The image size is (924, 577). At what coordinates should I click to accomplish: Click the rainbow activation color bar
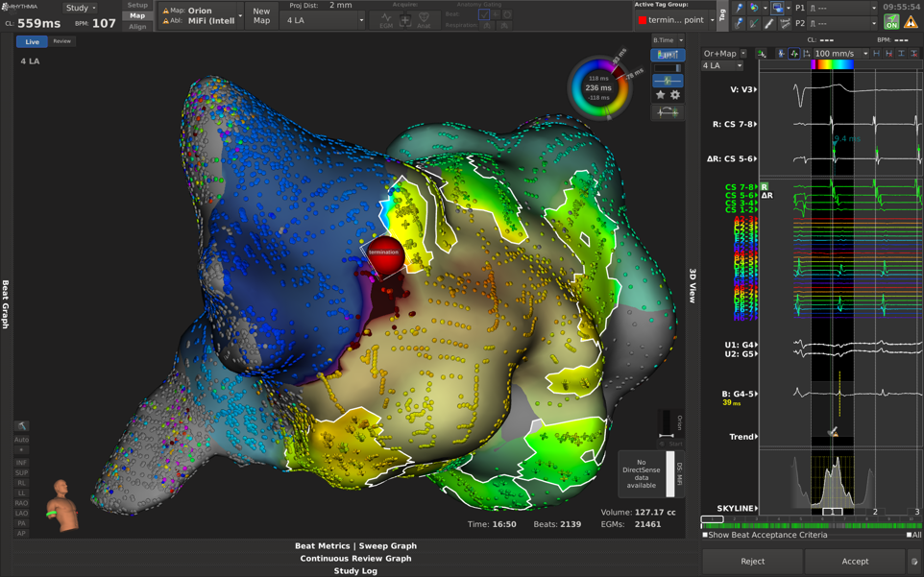pos(833,65)
